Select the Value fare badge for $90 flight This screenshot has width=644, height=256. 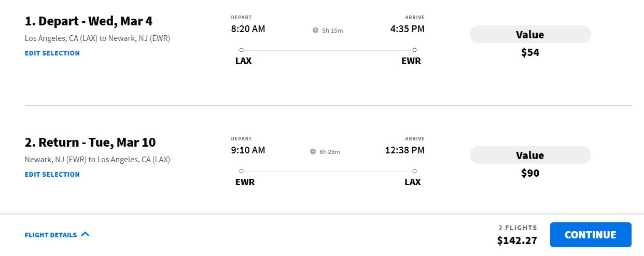(530, 155)
